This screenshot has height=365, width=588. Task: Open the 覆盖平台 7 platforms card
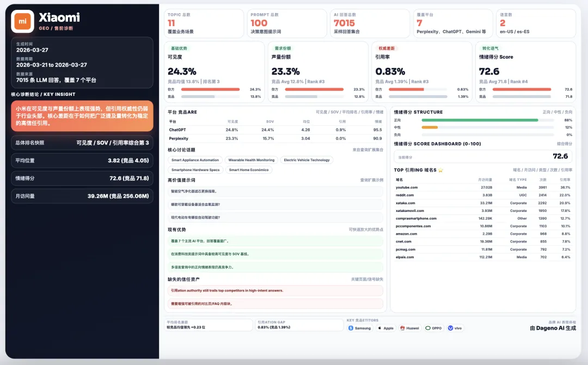453,23
